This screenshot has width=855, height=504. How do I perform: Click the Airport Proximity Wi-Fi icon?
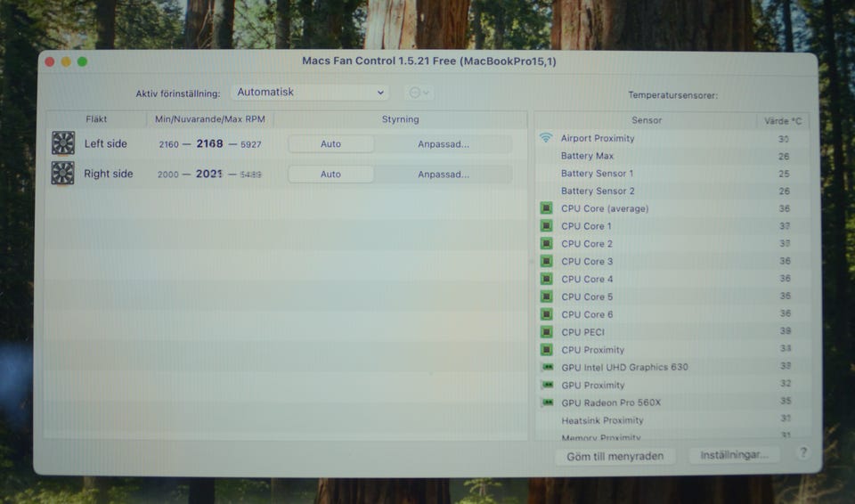tap(546, 137)
